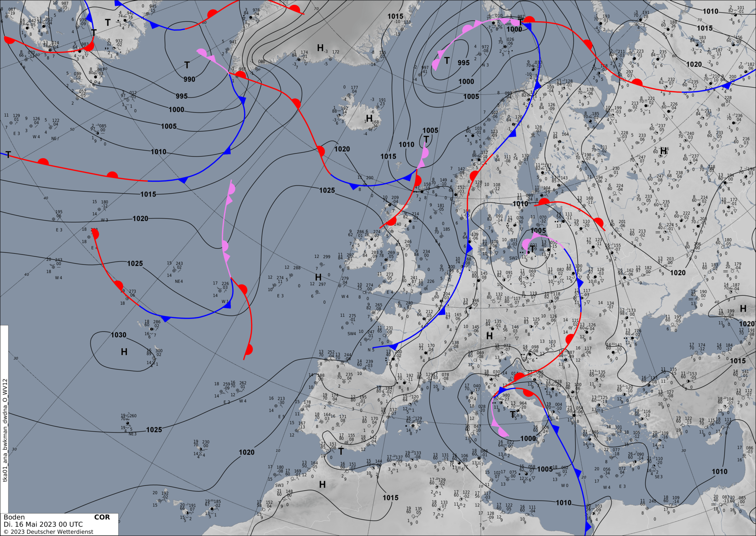Select the "SE3" ship wind report
Image resolution: width=756 pixels, height=536 pixels.
(659, 477)
